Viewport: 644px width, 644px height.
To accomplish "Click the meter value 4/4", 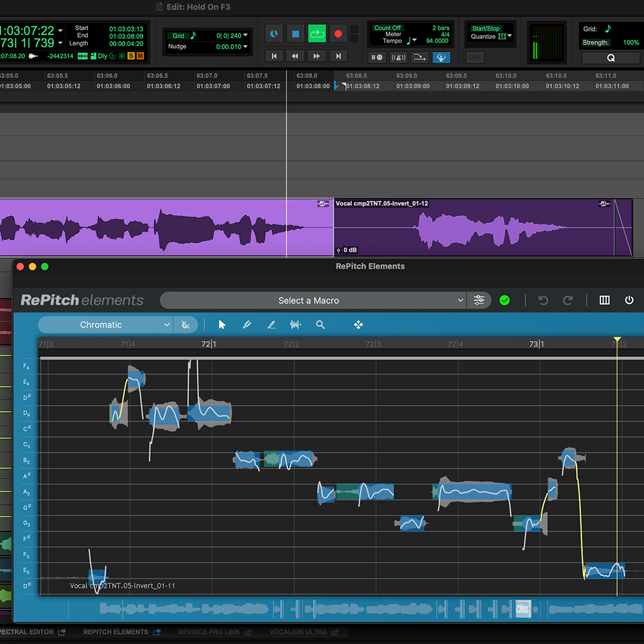I will [445, 35].
